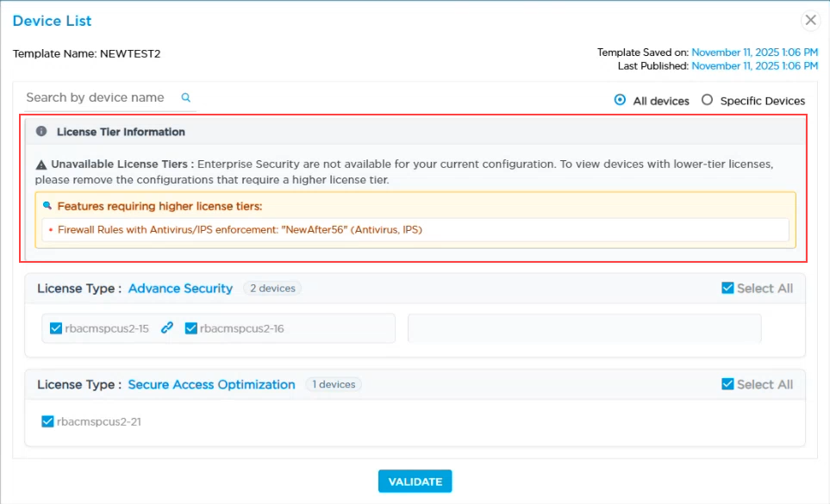
Task: Open the Advance Security license type link
Action: (180, 288)
